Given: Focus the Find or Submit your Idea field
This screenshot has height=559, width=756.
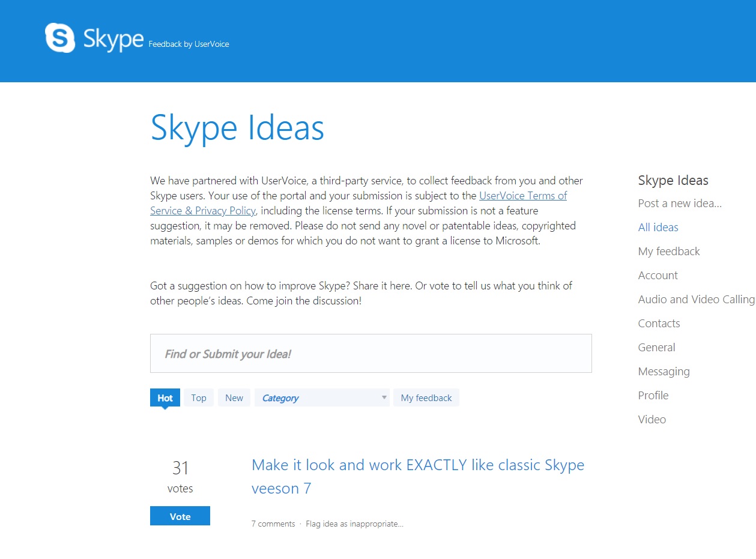Looking at the screenshot, I should point(370,354).
